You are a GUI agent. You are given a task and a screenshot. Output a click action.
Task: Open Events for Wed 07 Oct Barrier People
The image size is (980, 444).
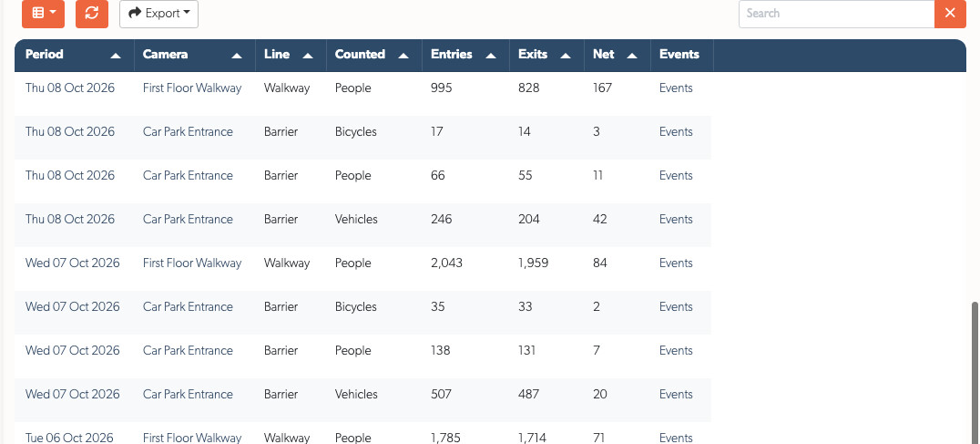coord(676,351)
